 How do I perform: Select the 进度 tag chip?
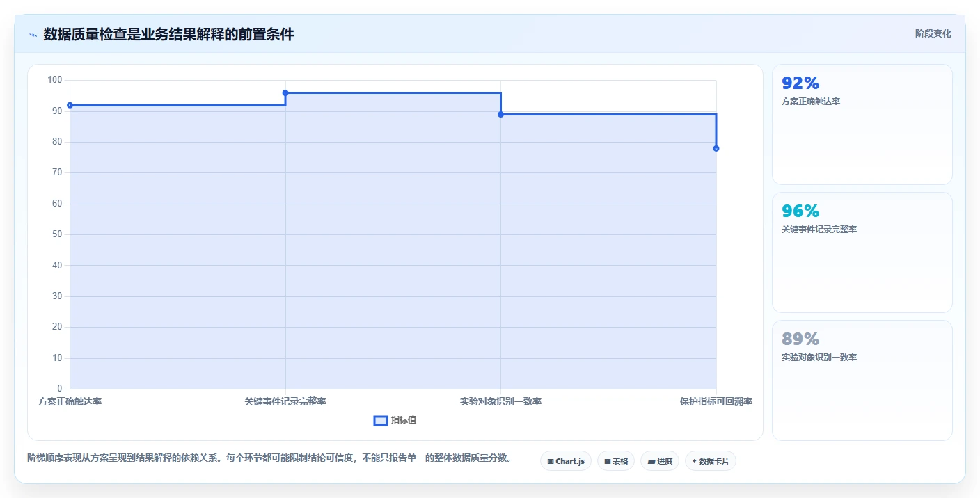(659, 461)
